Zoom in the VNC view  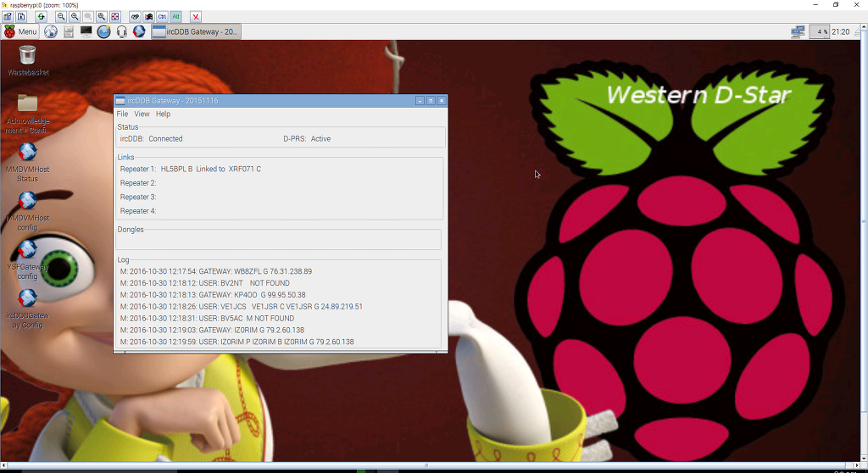click(75, 17)
